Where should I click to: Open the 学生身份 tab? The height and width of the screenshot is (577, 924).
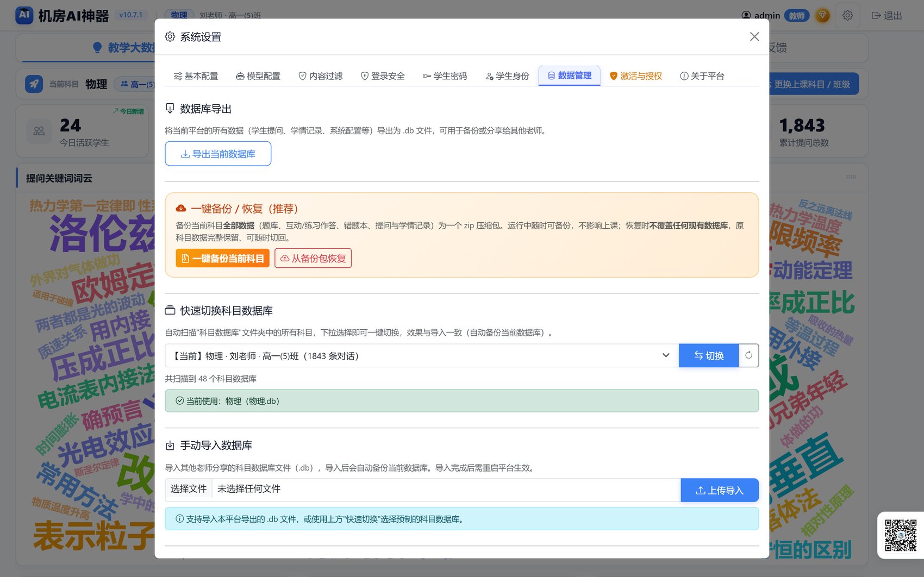pos(507,76)
